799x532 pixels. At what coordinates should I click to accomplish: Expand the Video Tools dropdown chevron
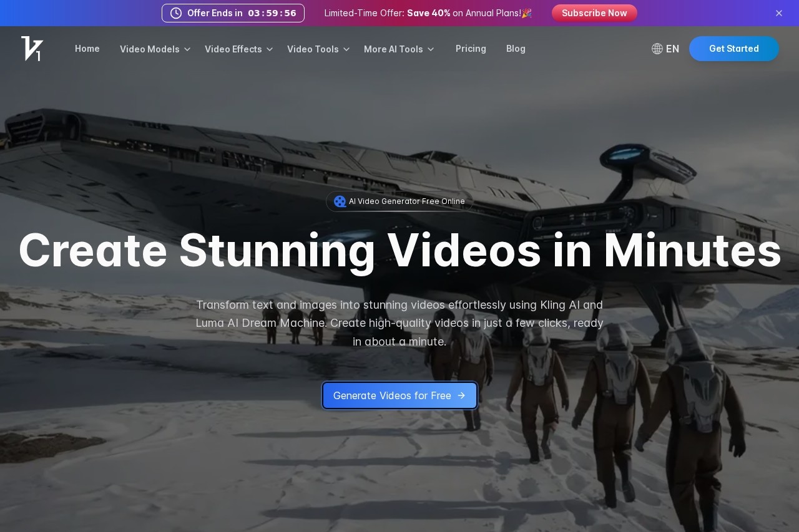pos(346,49)
